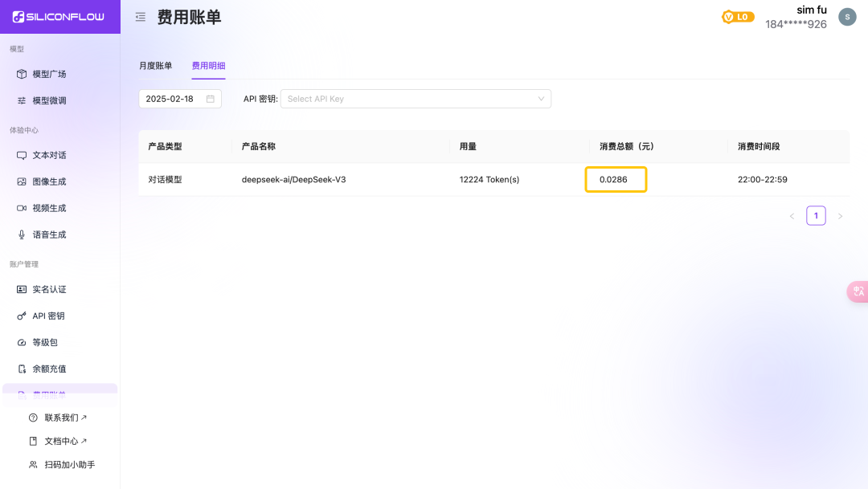Open the API Key selector dropdown
The image size is (868, 489).
coord(416,98)
